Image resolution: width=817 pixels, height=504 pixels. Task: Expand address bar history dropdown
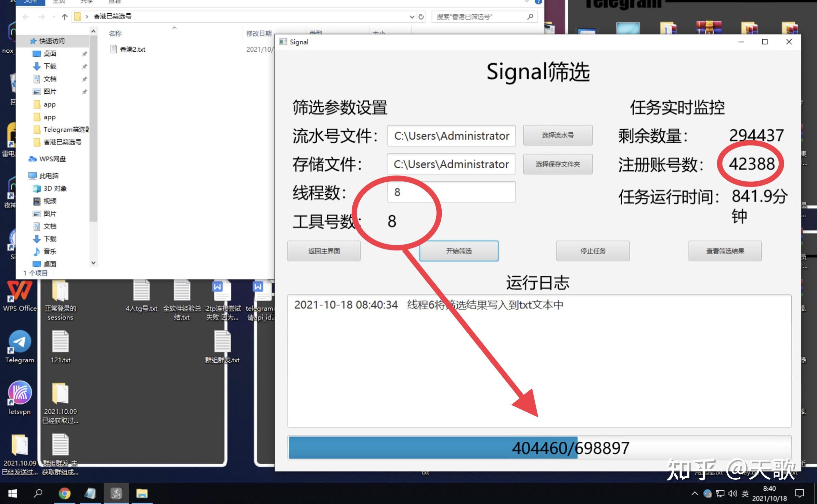click(412, 17)
